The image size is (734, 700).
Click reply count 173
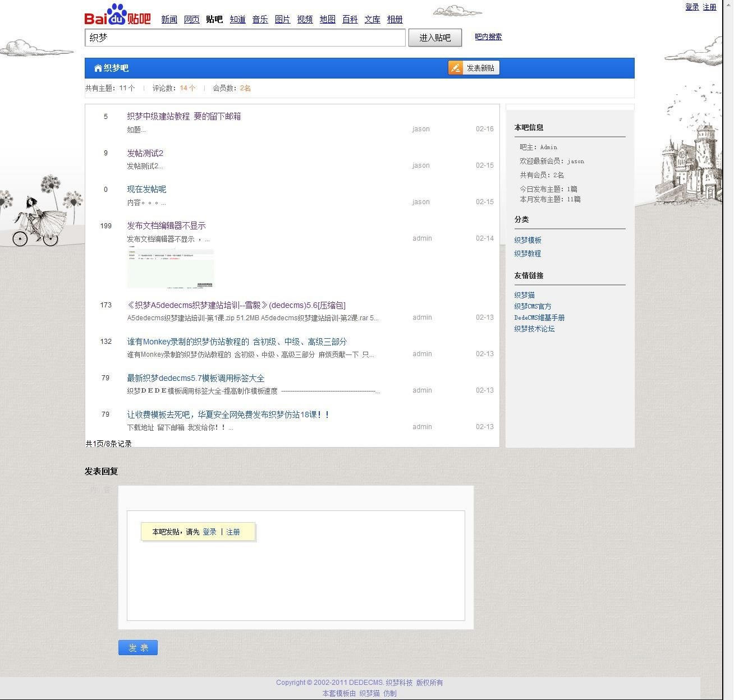click(x=105, y=305)
